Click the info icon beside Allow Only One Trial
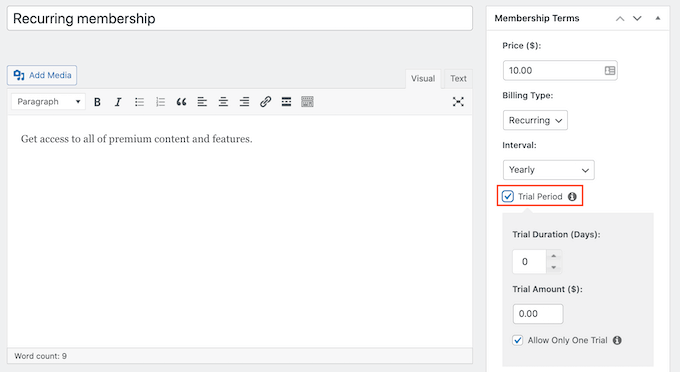Viewport: 680px width, 372px height. pos(617,340)
